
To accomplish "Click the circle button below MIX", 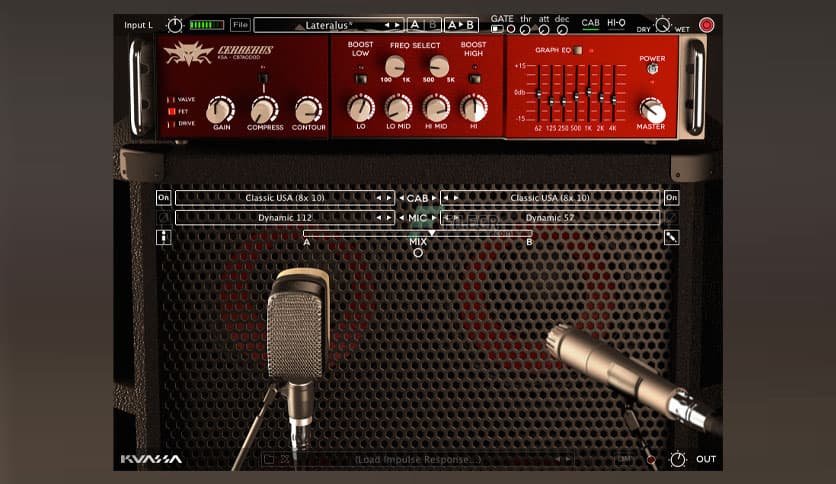I will (x=418, y=253).
